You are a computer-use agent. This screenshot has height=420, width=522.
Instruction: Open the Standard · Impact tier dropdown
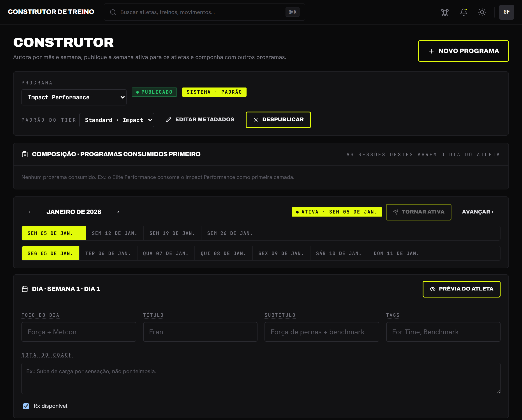tap(117, 120)
